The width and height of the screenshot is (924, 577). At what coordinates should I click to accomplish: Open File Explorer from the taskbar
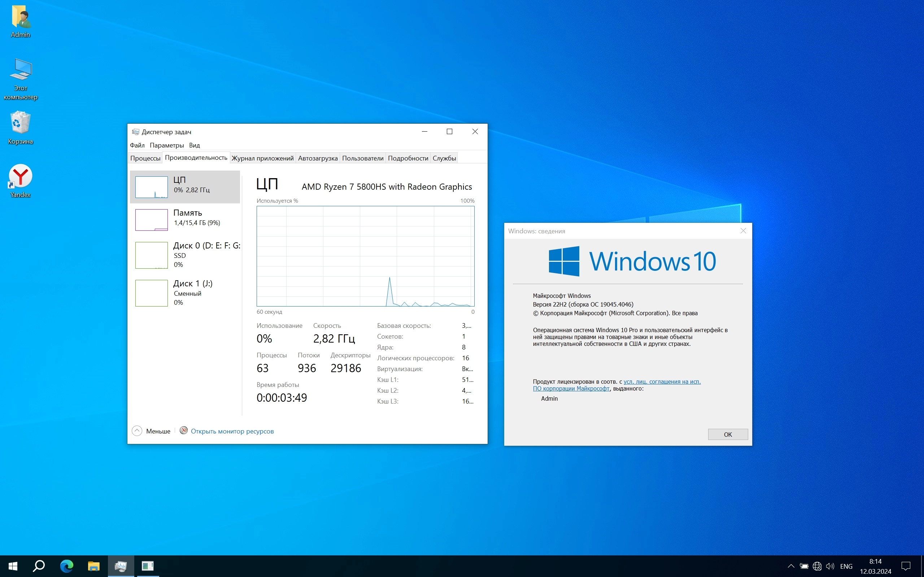[93, 566]
